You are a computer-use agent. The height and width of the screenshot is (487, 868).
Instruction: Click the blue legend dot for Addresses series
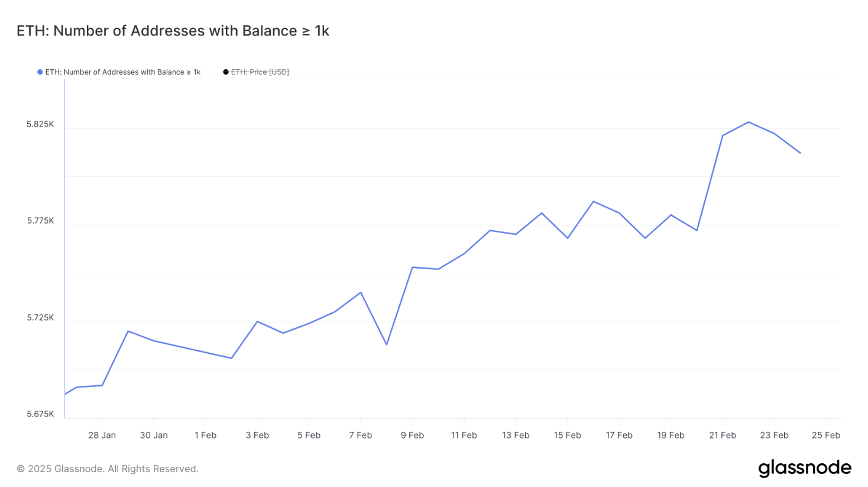[40, 72]
